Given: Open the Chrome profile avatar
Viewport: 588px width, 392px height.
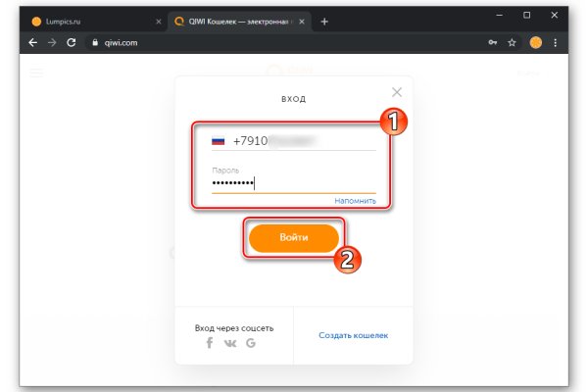Looking at the screenshot, I should click(536, 43).
